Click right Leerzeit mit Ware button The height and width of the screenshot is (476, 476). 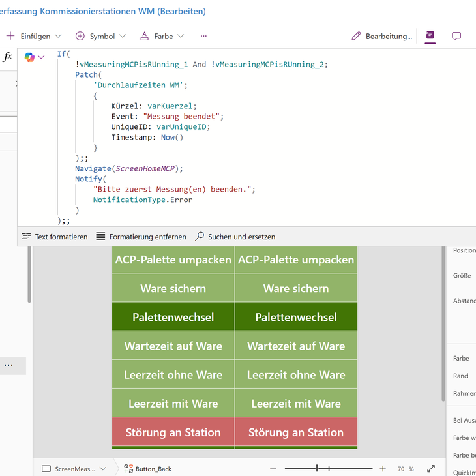click(x=296, y=403)
